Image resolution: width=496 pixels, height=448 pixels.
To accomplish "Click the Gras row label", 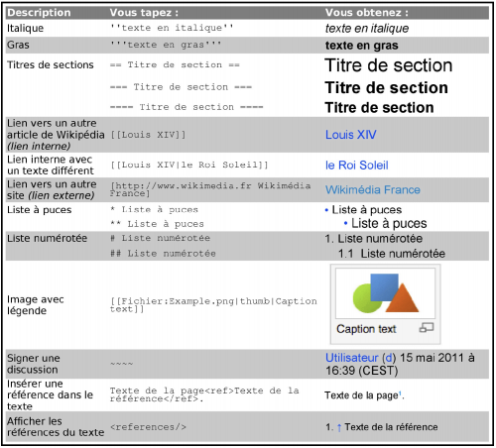I will 18,45.
